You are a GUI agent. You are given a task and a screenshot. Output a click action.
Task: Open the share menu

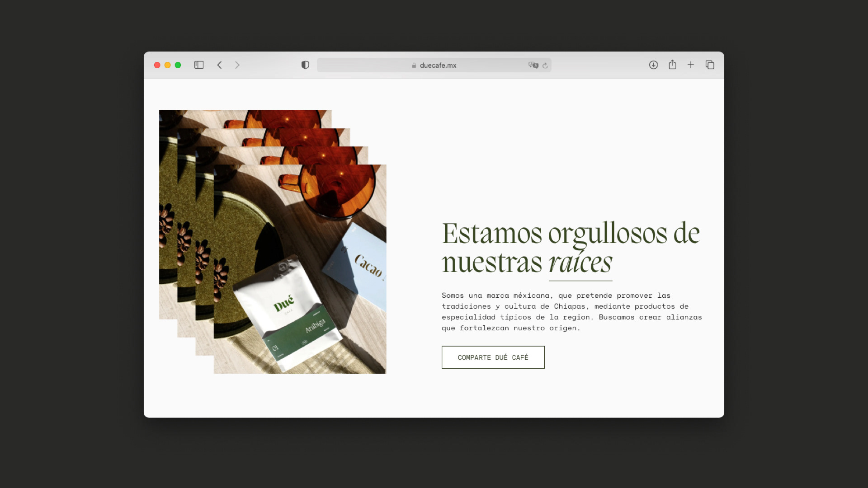coord(672,65)
